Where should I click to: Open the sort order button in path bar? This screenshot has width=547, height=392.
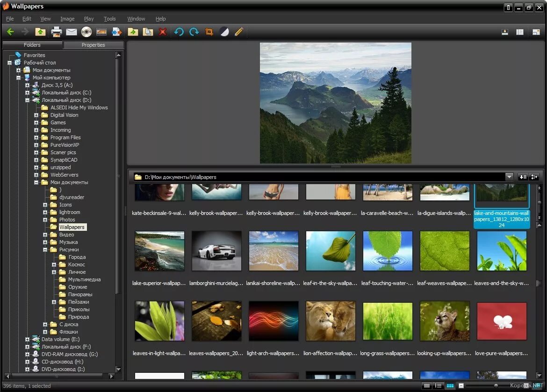pyautogui.click(x=523, y=177)
